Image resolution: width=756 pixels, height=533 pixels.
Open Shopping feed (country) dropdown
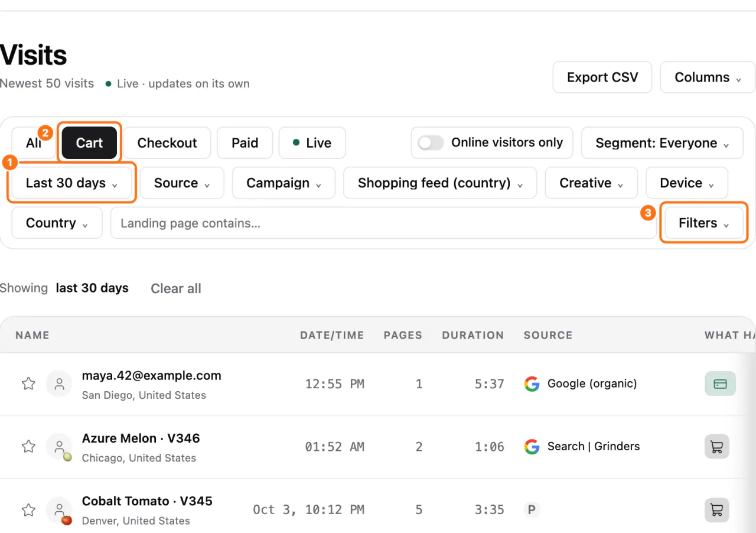pyautogui.click(x=440, y=183)
